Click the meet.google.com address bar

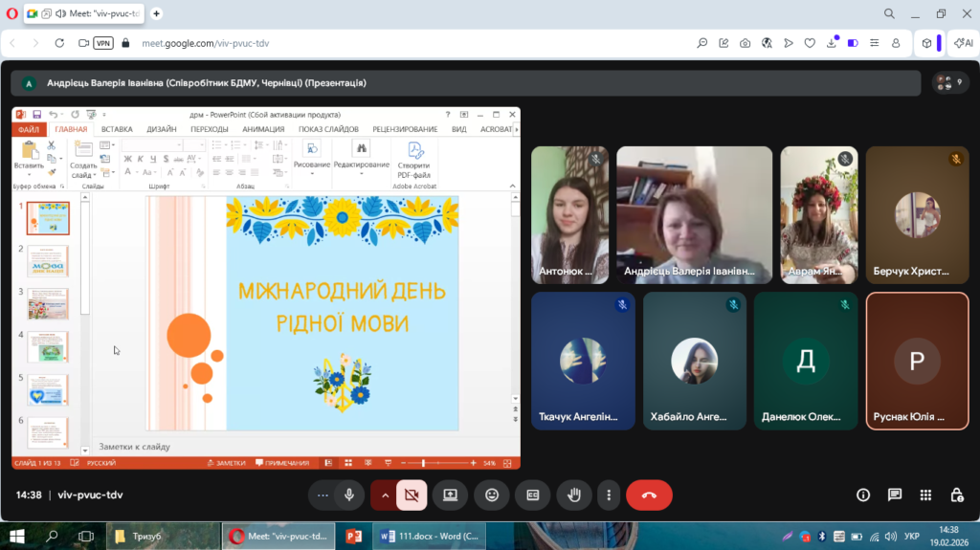pos(383,43)
